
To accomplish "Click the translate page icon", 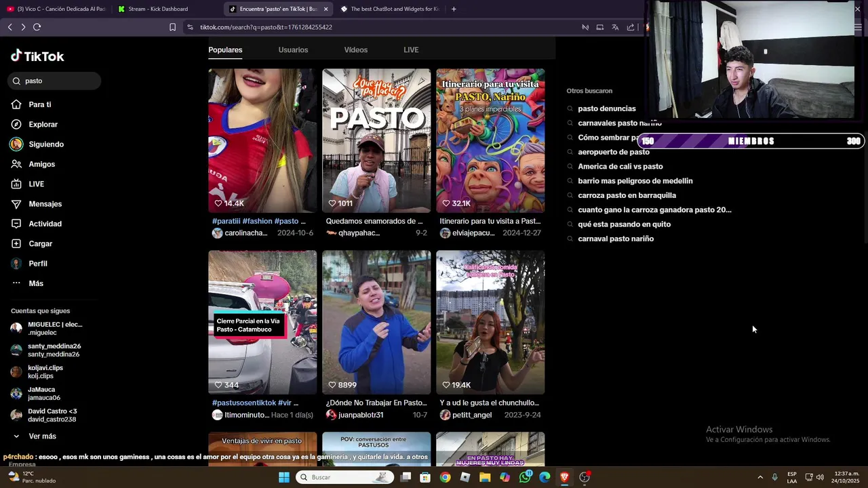I will click(615, 27).
